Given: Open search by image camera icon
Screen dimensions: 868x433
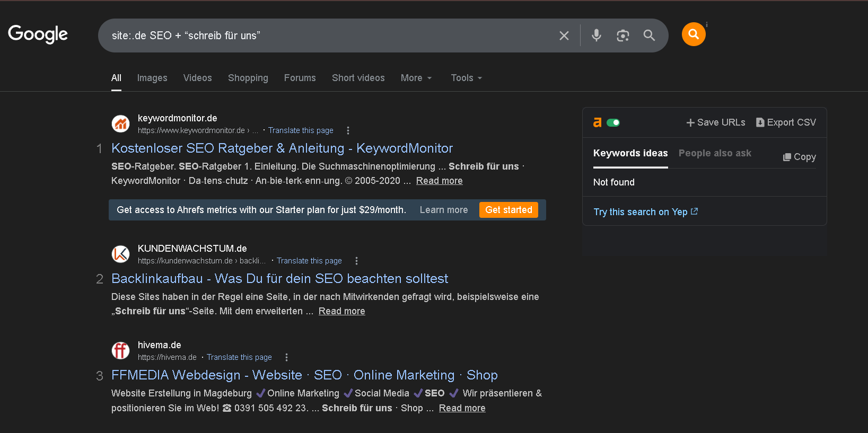Looking at the screenshot, I should click(623, 36).
